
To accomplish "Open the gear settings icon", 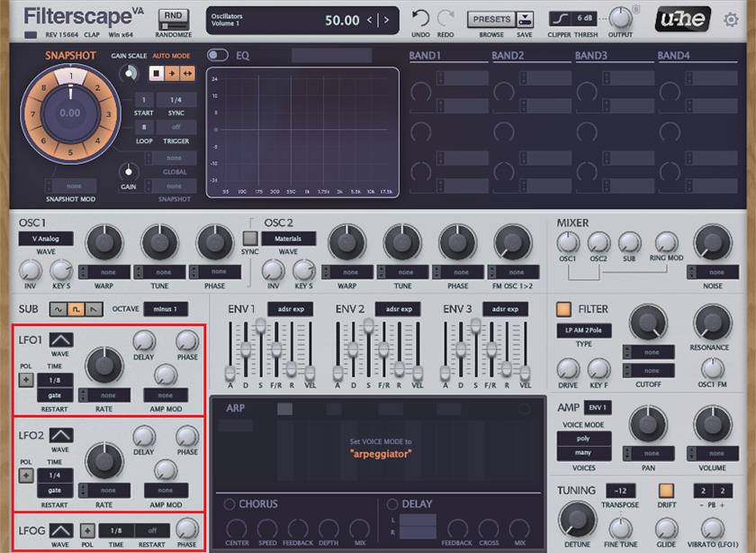I will point(731,20).
